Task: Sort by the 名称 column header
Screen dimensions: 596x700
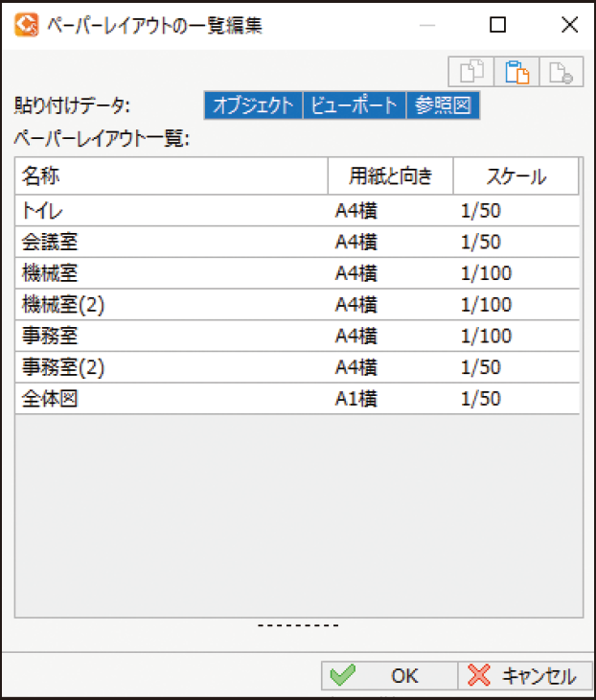Action: 171,176
